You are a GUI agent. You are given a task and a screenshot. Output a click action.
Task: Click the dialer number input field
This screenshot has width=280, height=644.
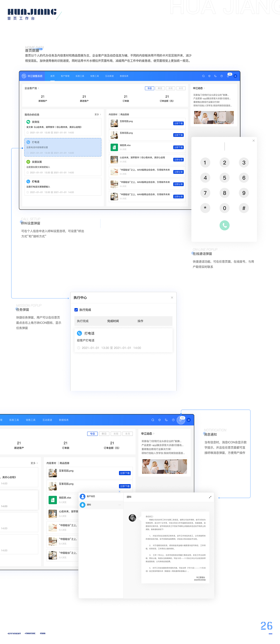(x=225, y=146)
